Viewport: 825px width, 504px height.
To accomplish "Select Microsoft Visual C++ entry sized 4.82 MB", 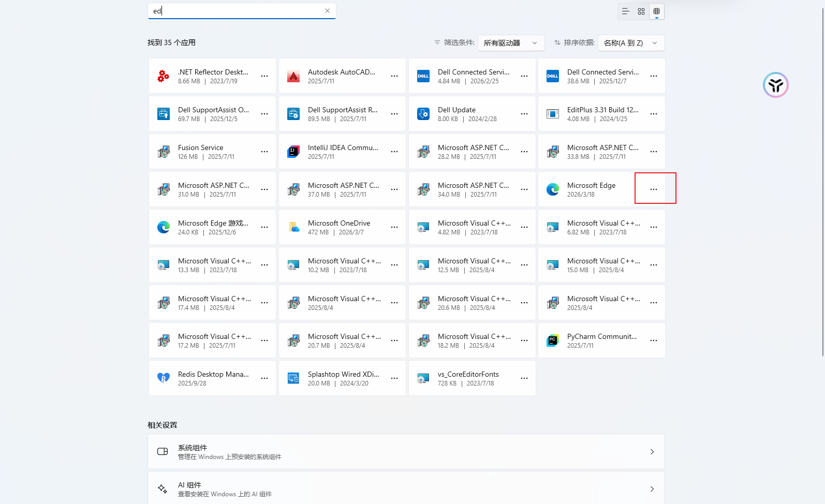I will pyautogui.click(x=472, y=227).
